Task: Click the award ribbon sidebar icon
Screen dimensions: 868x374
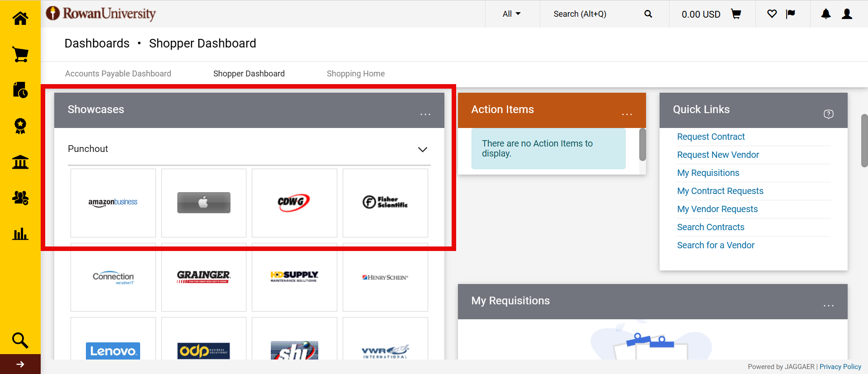Action: (20, 126)
